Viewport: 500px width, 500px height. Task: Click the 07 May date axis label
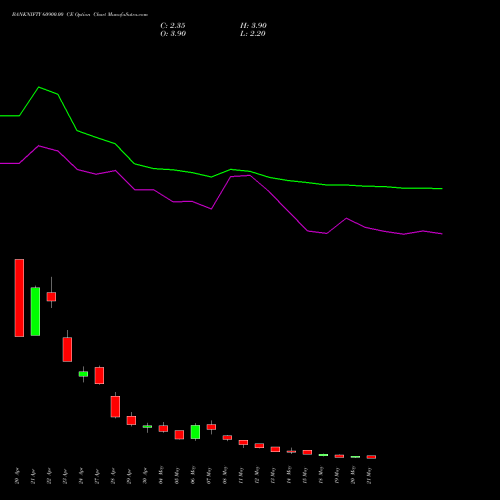click(209, 475)
